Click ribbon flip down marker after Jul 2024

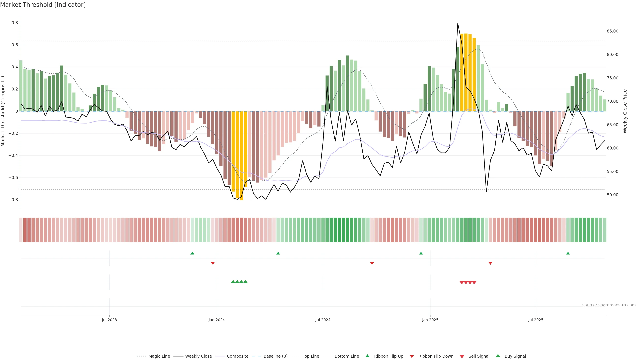(x=372, y=263)
